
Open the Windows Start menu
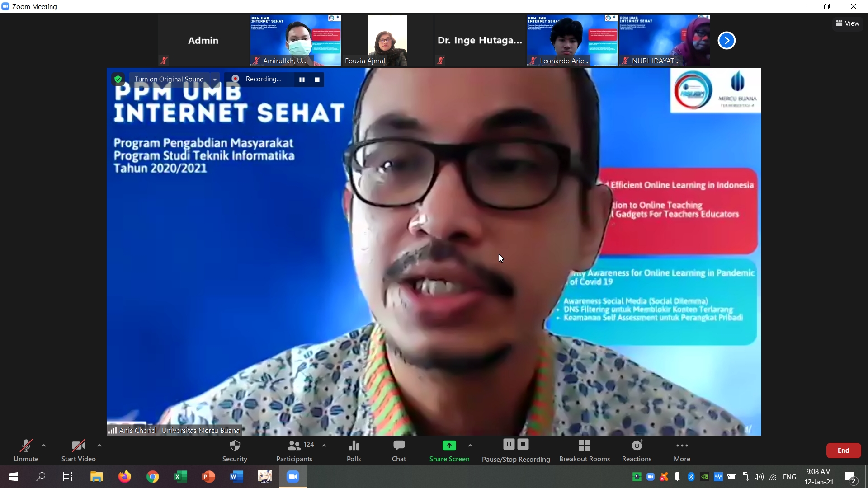pyautogui.click(x=14, y=477)
